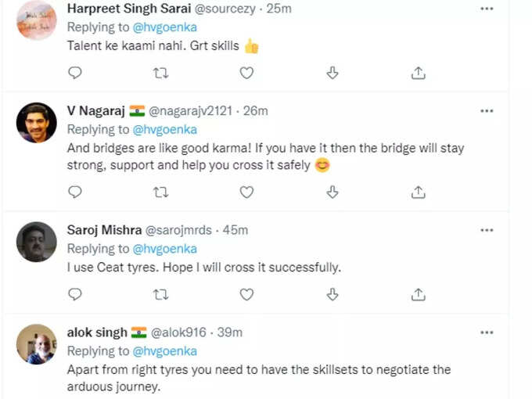Open @hvgoenka link in alok singh's reply
The width and height of the screenshot is (532, 399).
(165, 350)
